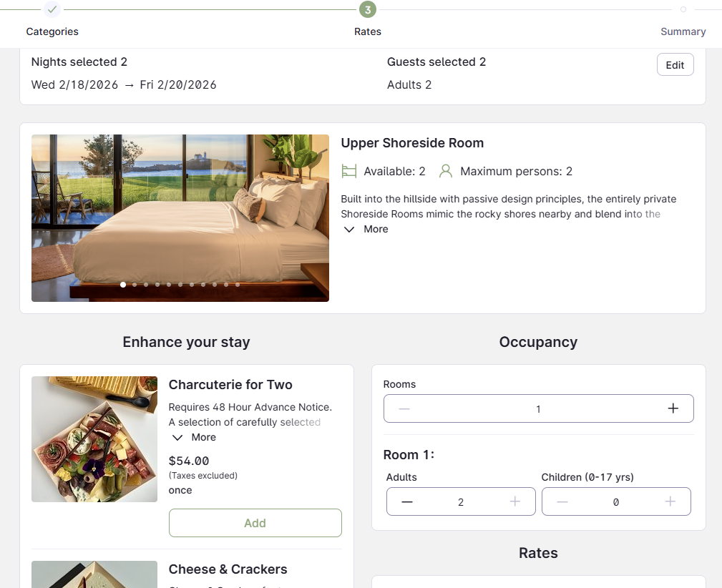Click the empty circle above Summary step
This screenshot has height=588, width=722.
683,11
